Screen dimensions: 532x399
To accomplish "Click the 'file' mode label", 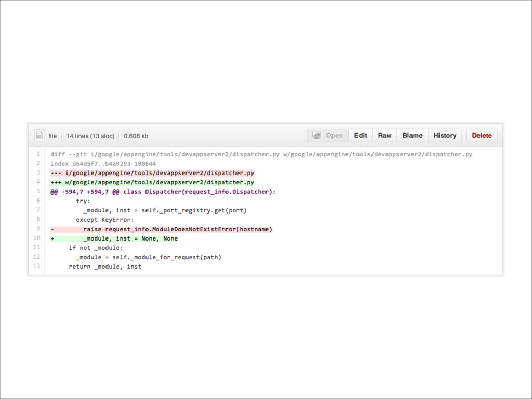I will pos(52,136).
